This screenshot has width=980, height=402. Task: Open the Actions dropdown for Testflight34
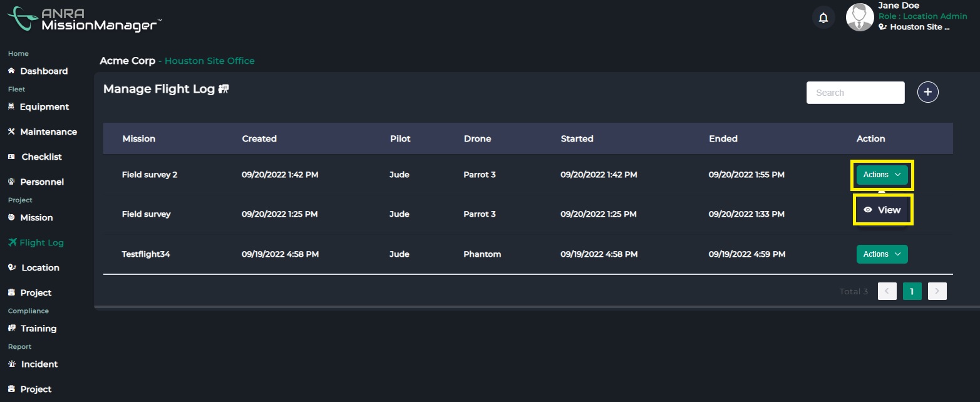[882, 254]
